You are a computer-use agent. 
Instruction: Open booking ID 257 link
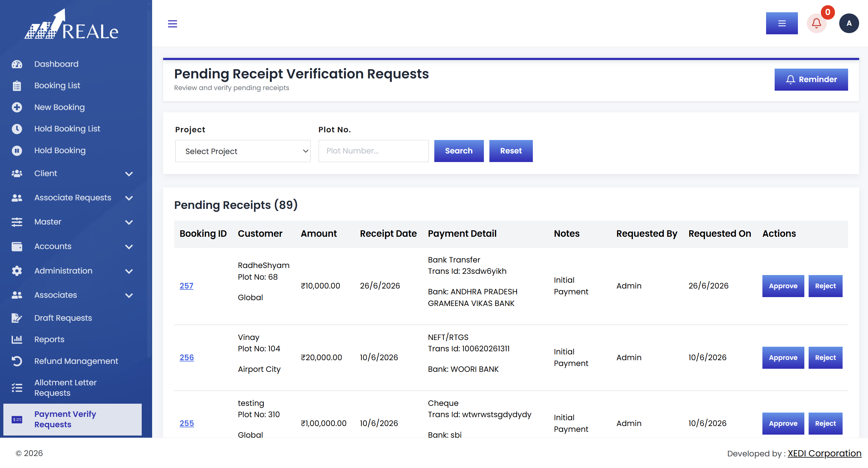[186, 286]
